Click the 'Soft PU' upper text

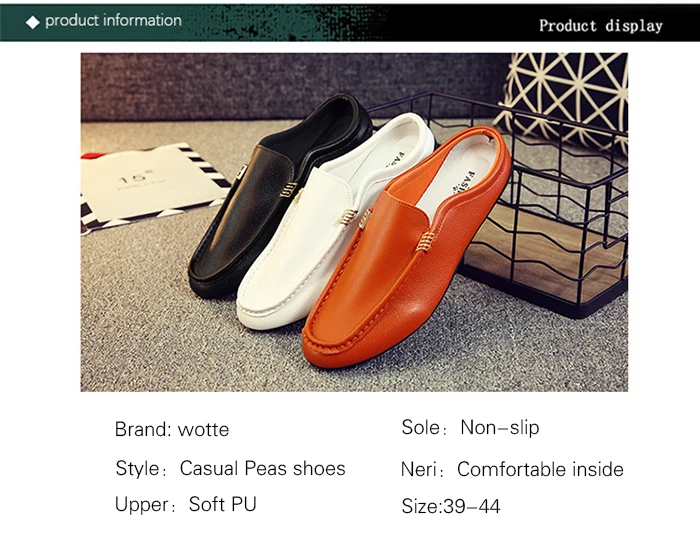[x=223, y=504]
